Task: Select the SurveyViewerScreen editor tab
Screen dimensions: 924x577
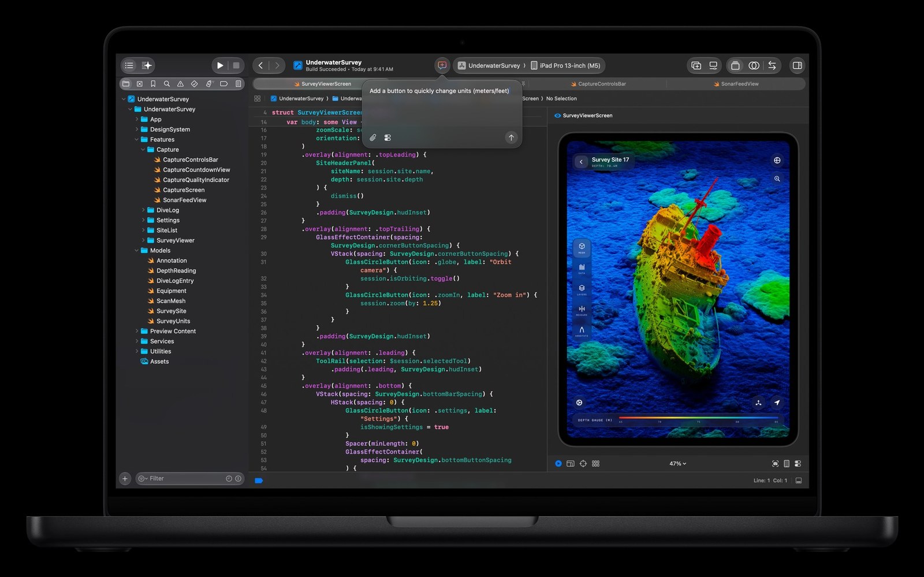Action: coord(322,84)
